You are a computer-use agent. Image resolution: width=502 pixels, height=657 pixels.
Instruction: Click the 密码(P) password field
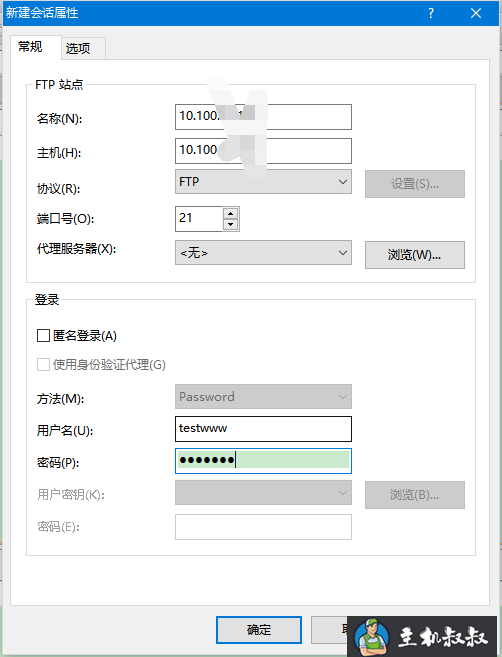click(x=263, y=461)
